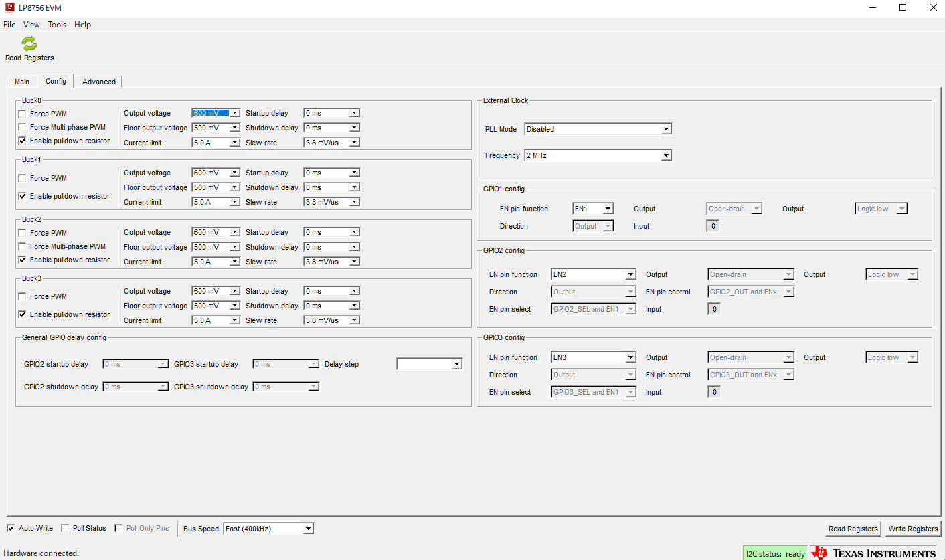Uncheck Buck0 Enable pulldown resistor
Screen dimensions: 945x560
tap(23, 141)
